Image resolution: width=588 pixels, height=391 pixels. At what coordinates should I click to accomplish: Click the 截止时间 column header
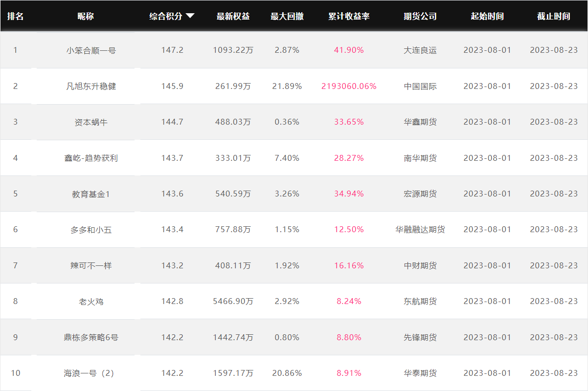tap(554, 16)
